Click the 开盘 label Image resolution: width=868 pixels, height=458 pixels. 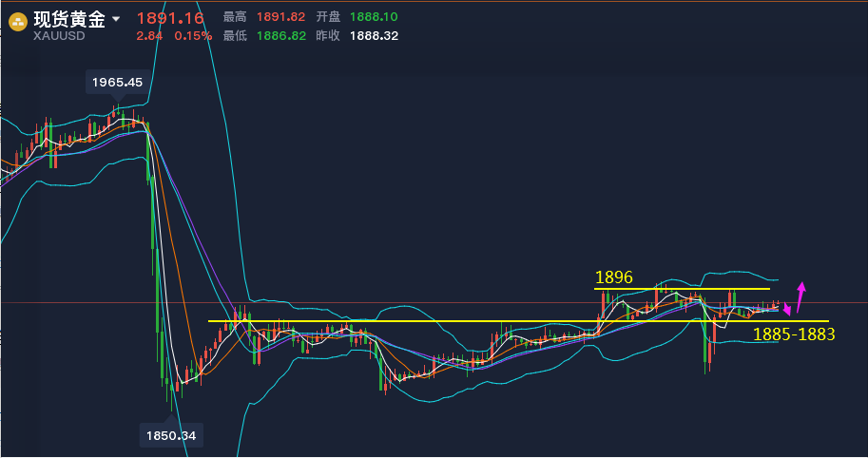coord(328,17)
